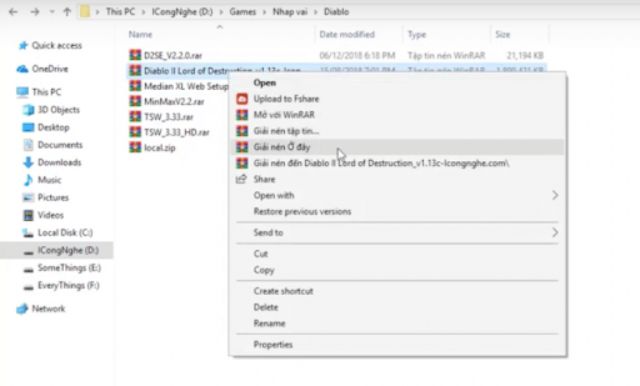640x386 pixels.
Task: Click the Back navigation arrow
Action: 13,12
